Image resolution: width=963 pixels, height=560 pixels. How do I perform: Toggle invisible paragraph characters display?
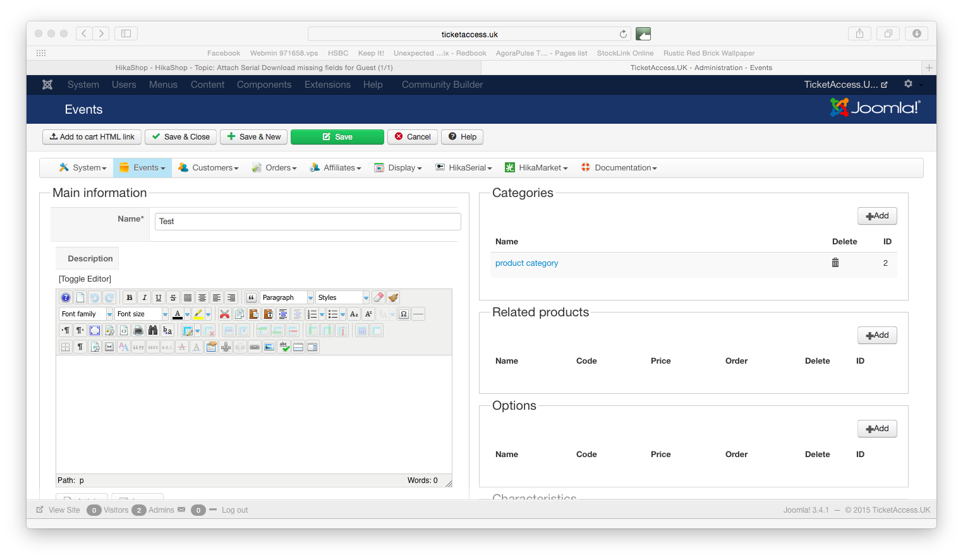80,347
